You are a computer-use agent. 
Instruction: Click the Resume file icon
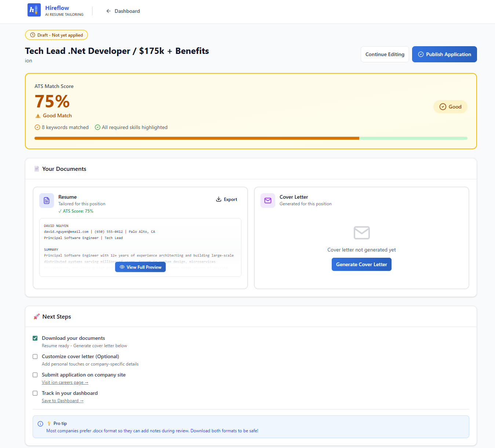(47, 201)
